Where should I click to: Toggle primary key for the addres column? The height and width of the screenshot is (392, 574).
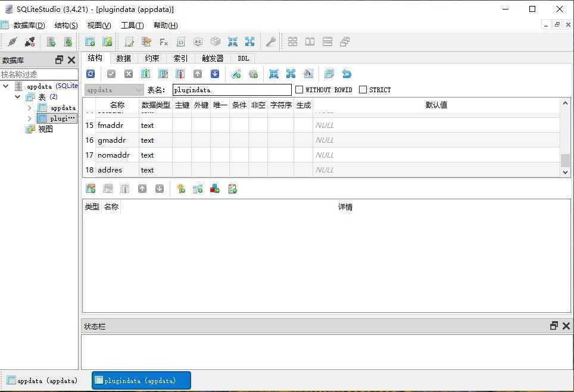[x=181, y=170]
